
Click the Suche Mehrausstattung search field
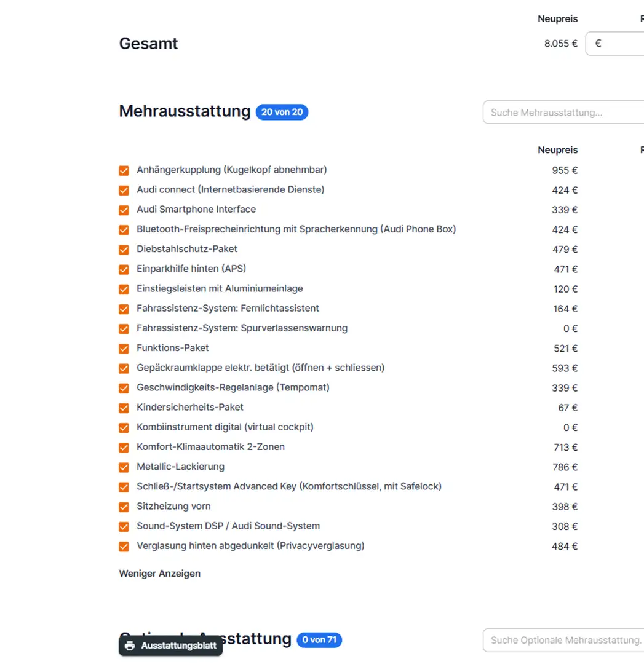click(x=563, y=113)
